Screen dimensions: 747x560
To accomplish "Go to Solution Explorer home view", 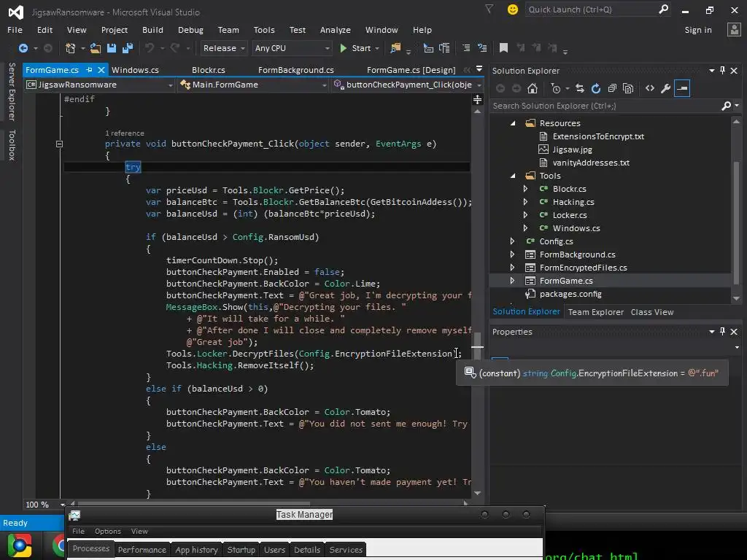I will (532, 88).
